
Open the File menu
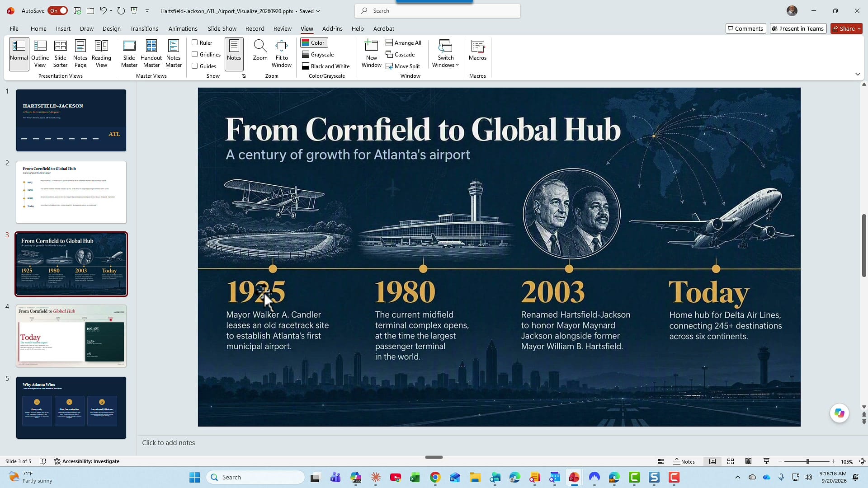coord(14,28)
